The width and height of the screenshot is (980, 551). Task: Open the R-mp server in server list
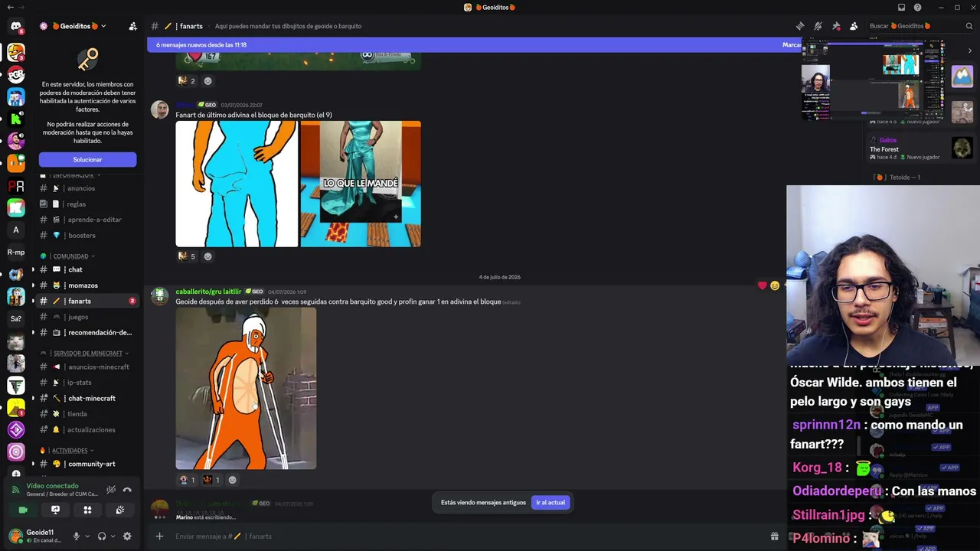tap(16, 252)
